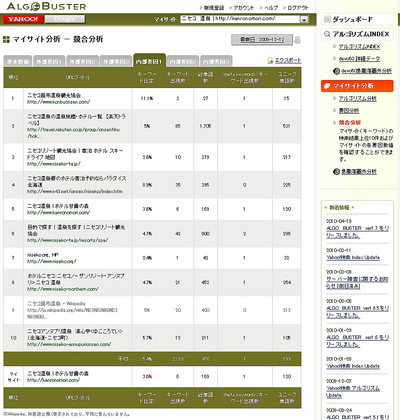400x420 pixels.
Task: Open the orange マイサイト分析 sidebar heading
Action: [x=357, y=86]
